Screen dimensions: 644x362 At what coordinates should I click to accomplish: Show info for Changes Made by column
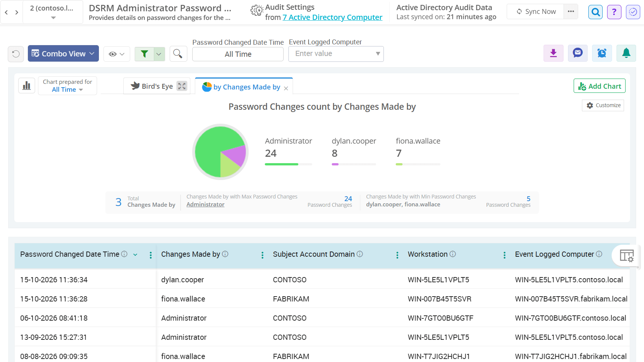225,254
